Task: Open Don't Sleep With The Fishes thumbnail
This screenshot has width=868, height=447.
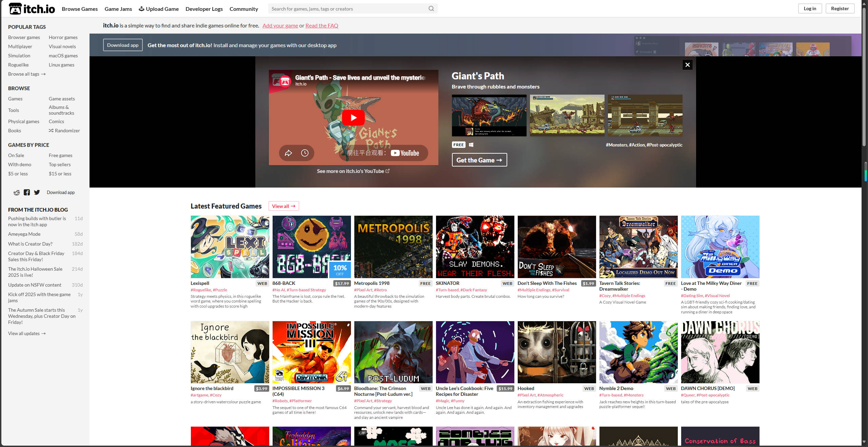Action: coord(557,247)
